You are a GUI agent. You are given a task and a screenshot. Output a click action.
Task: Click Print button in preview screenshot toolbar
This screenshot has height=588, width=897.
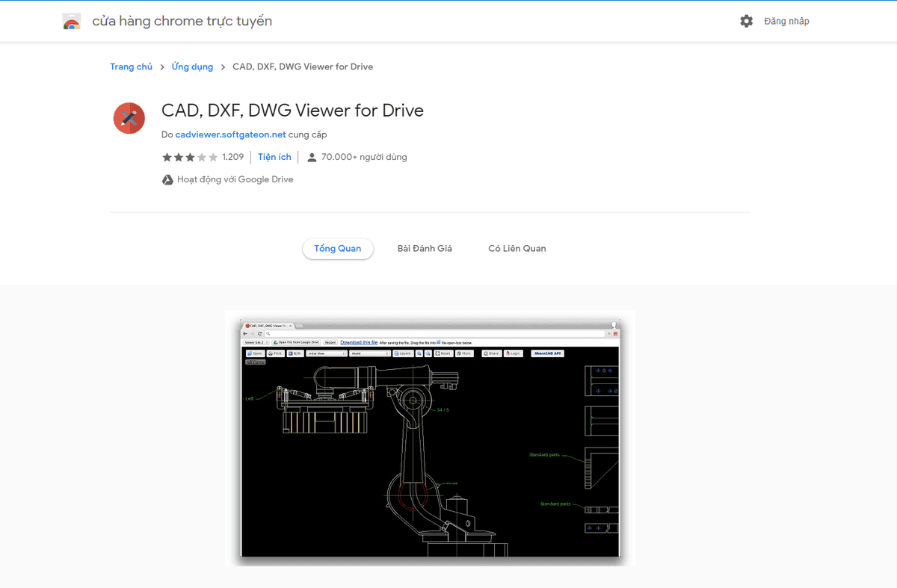pos(275,353)
